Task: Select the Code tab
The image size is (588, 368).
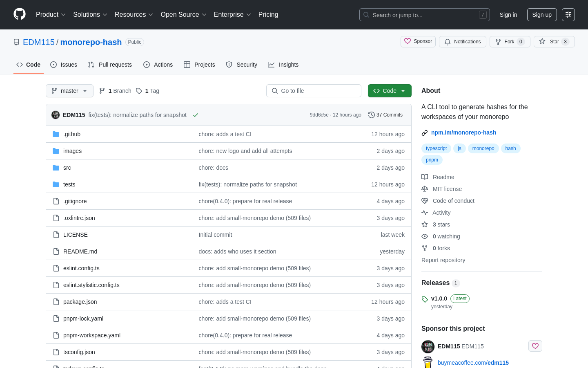Action: [29, 65]
